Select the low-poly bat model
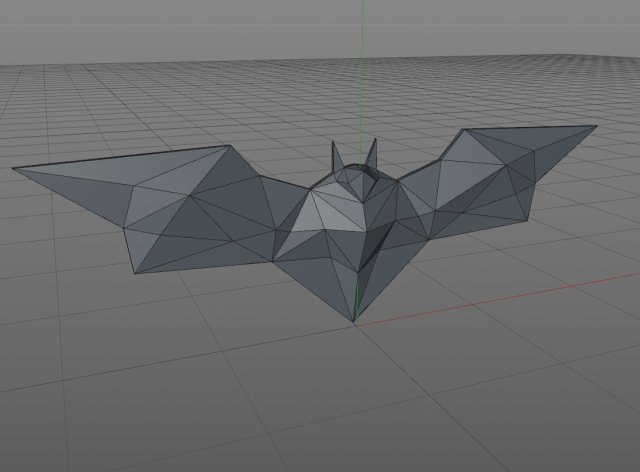Viewport: 640px width, 472px height. tap(304, 224)
